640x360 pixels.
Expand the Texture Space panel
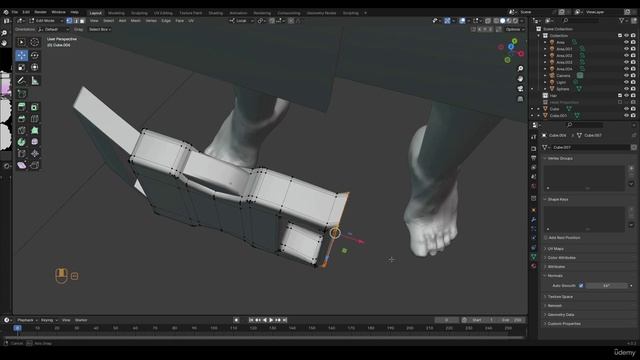[x=560, y=297]
